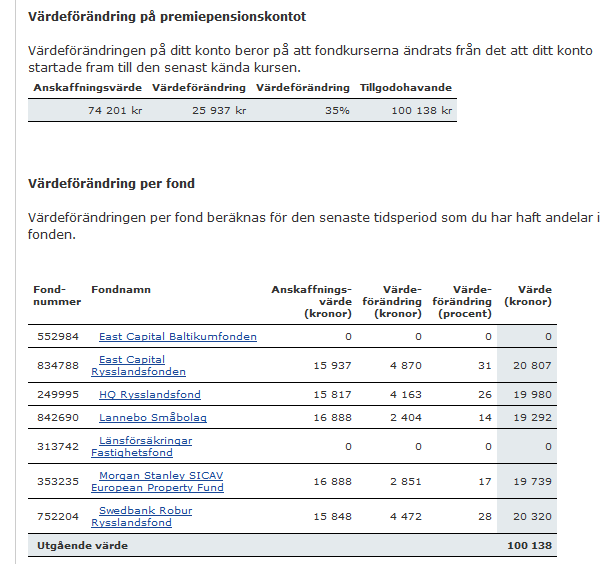The height and width of the screenshot is (564, 608).
Task: Click value 20 320 for Swedbank Robur Rysslandsfond
Action: (x=532, y=516)
